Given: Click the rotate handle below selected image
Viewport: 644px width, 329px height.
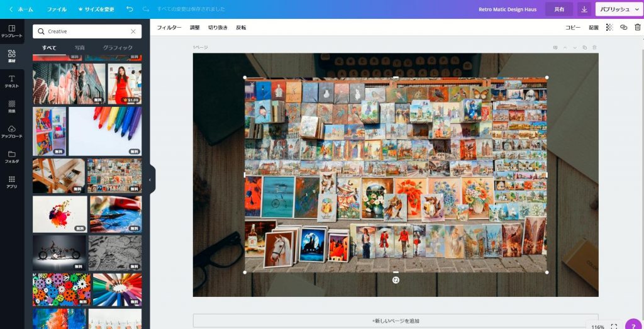Looking at the screenshot, I should click(396, 280).
